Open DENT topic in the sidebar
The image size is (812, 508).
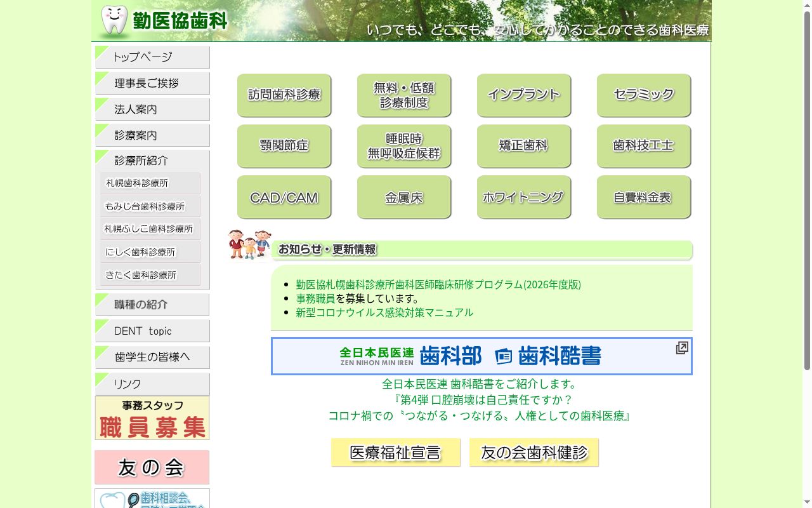pos(152,331)
